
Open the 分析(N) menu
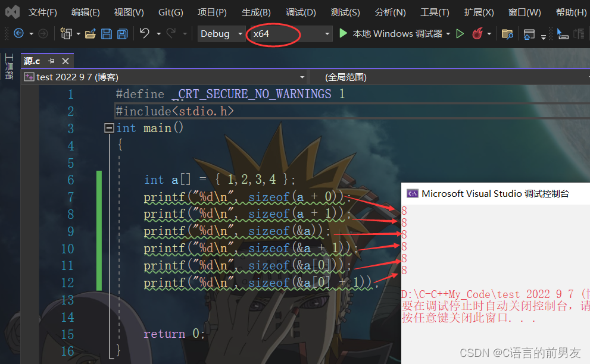point(390,12)
